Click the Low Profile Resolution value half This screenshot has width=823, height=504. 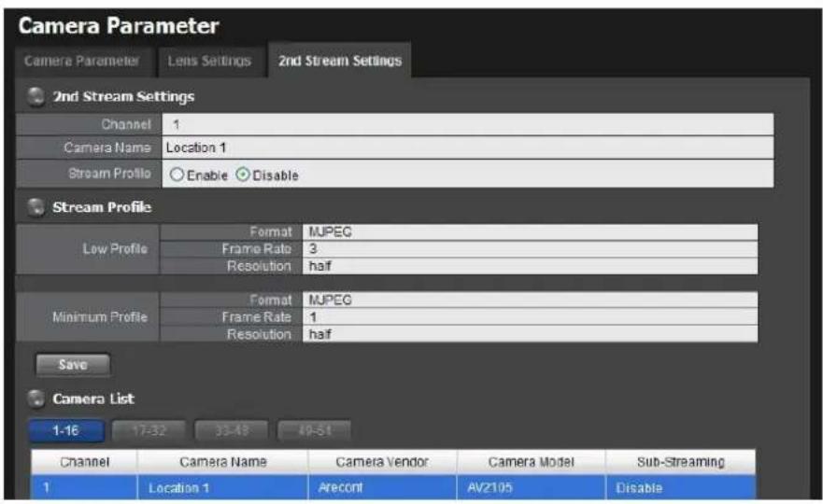530,266
